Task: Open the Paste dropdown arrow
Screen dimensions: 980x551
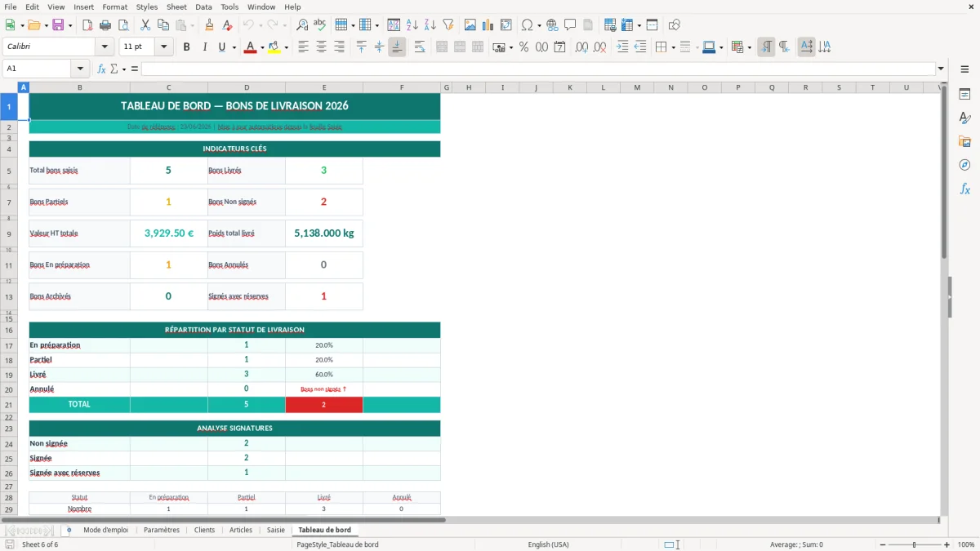Action: 192,25
